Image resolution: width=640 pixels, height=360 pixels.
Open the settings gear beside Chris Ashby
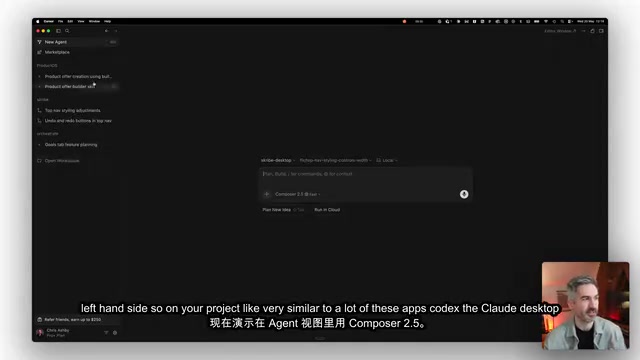(115, 333)
